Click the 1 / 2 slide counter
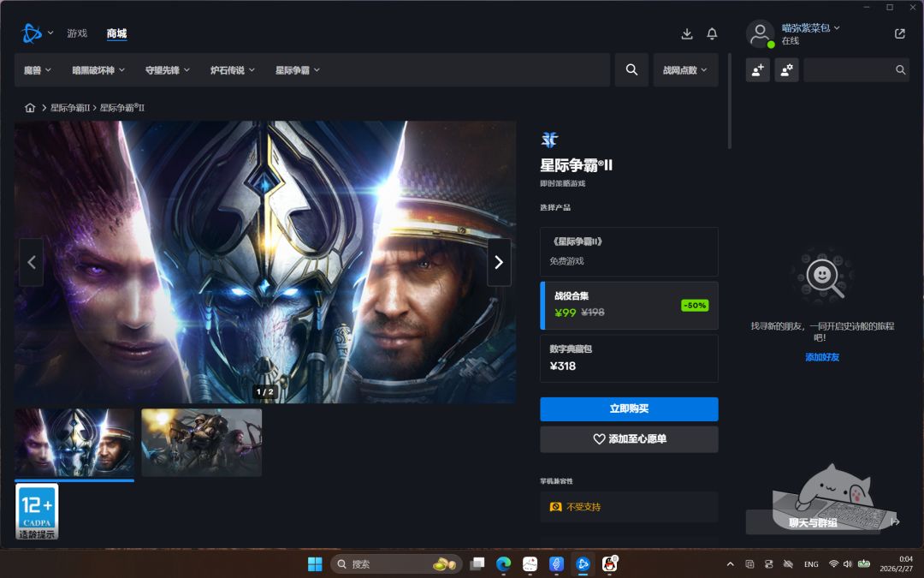This screenshot has width=924, height=578. pyautogui.click(x=264, y=391)
